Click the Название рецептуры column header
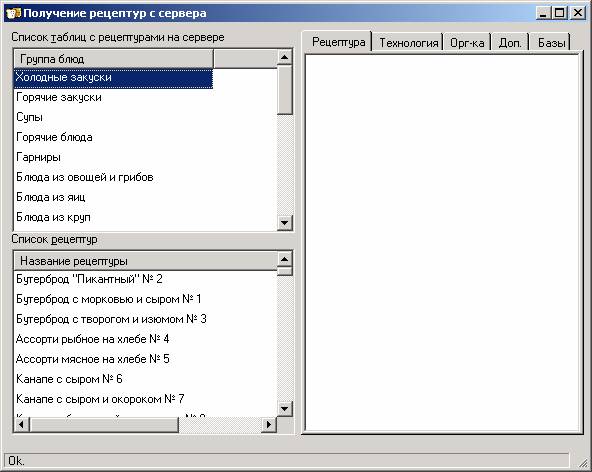The height and width of the screenshot is (472, 592). 145,261
